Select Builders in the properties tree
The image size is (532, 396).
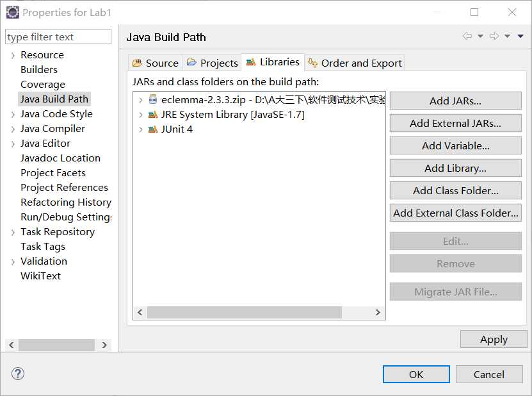coord(39,70)
